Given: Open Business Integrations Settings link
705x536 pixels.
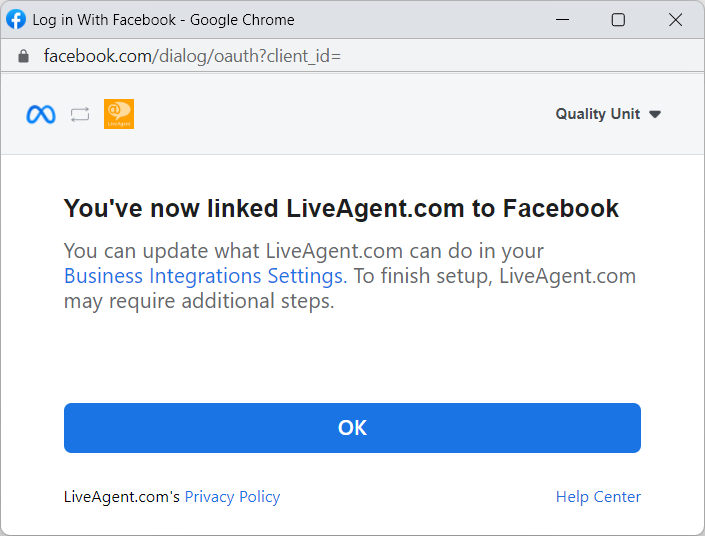Looking at the screenshot, I should click(204, 276).
